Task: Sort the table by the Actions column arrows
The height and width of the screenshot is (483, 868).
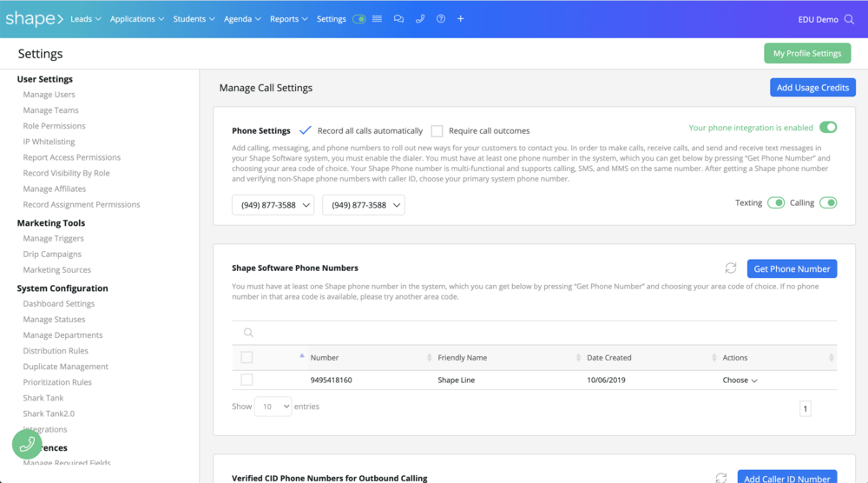Action: (831, 358)
